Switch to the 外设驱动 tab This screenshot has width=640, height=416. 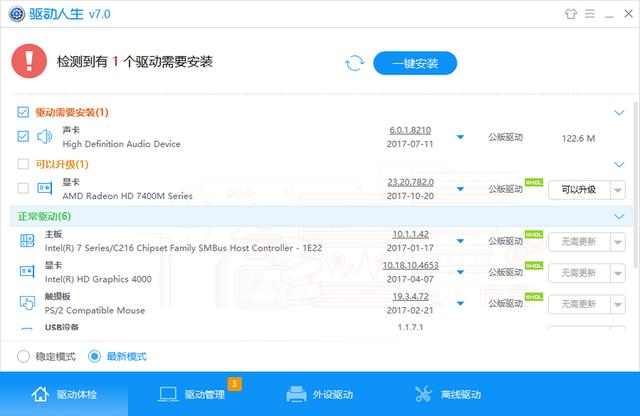click(320, 394)
